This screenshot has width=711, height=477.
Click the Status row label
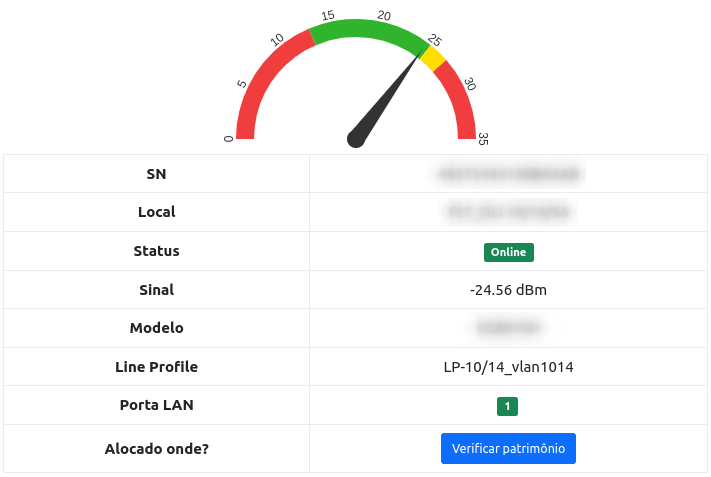[156, 251]
